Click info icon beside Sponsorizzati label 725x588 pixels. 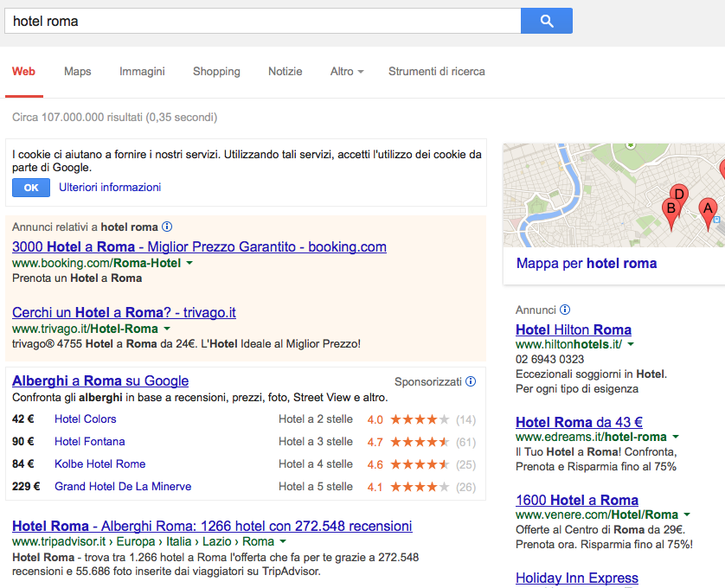tap(471, 381)
